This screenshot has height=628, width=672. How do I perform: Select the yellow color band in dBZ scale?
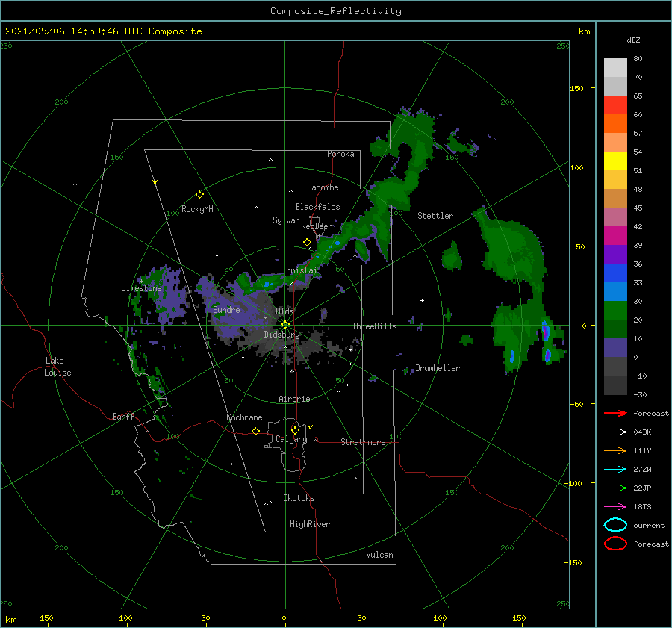615,161
